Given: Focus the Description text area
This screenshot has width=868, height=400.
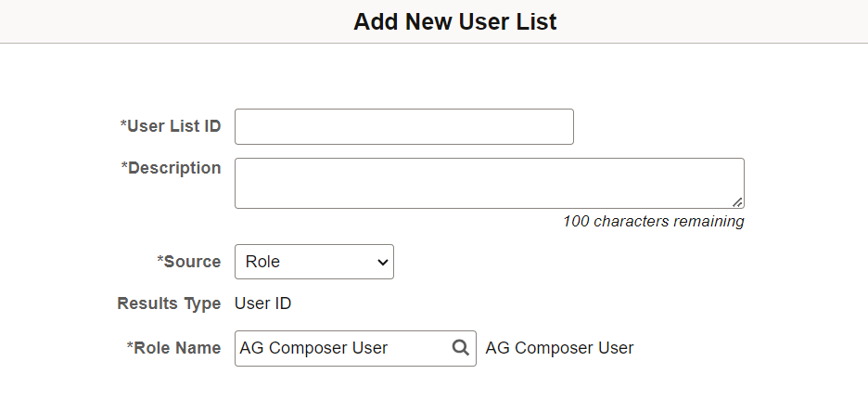Looking at the screenshot, I should pyautogui.click(x=489, y=183).
